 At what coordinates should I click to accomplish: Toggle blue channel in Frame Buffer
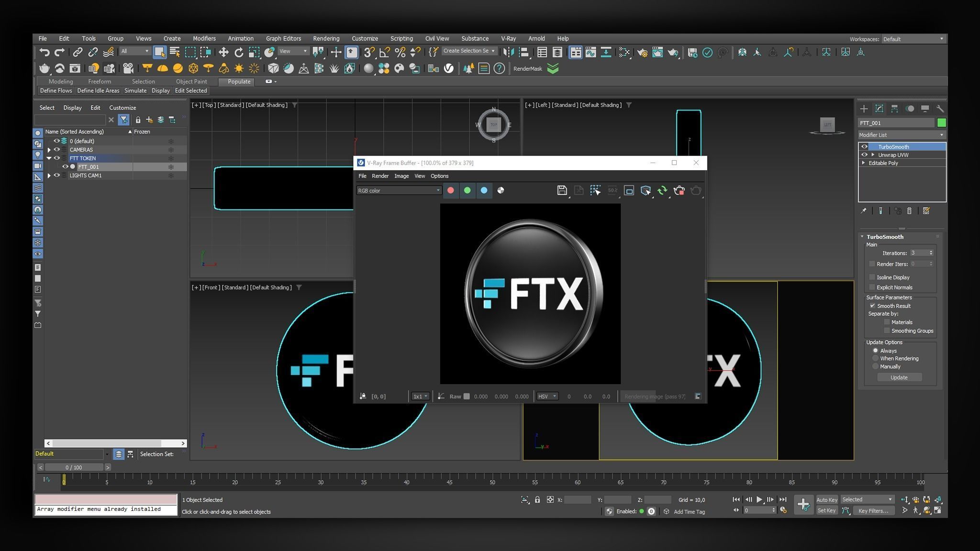pos(484,190)
